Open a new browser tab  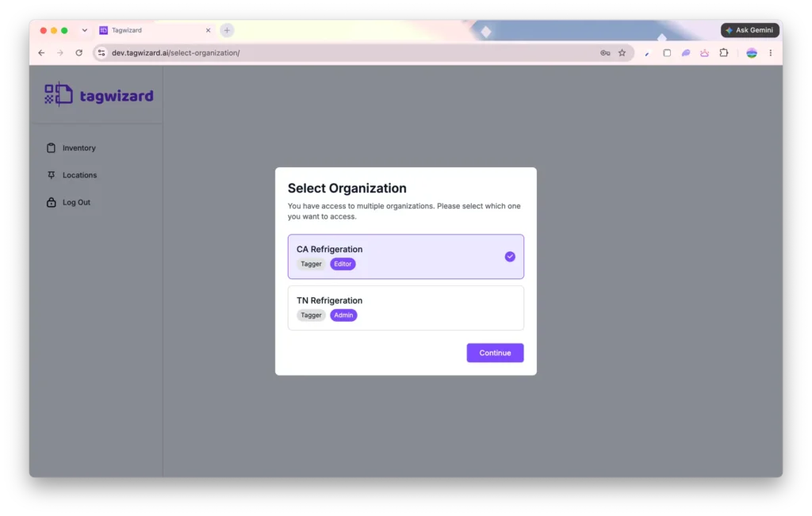click(227, 30)
